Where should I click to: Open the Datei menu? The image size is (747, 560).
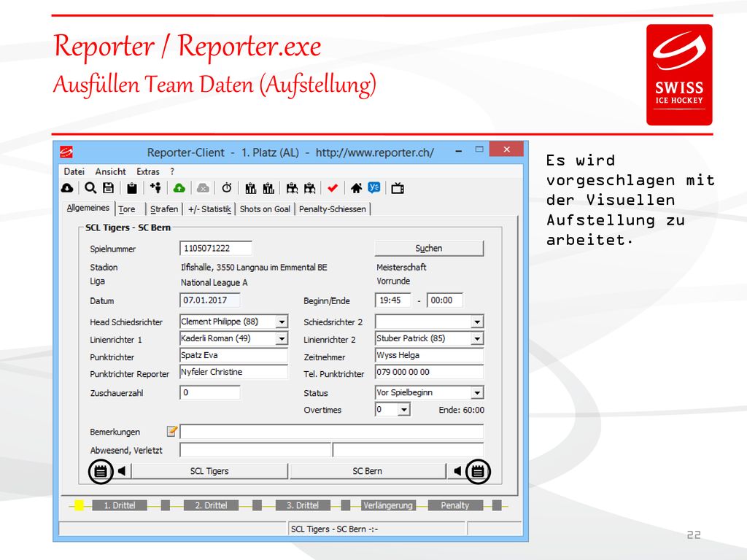click(74, 171)
